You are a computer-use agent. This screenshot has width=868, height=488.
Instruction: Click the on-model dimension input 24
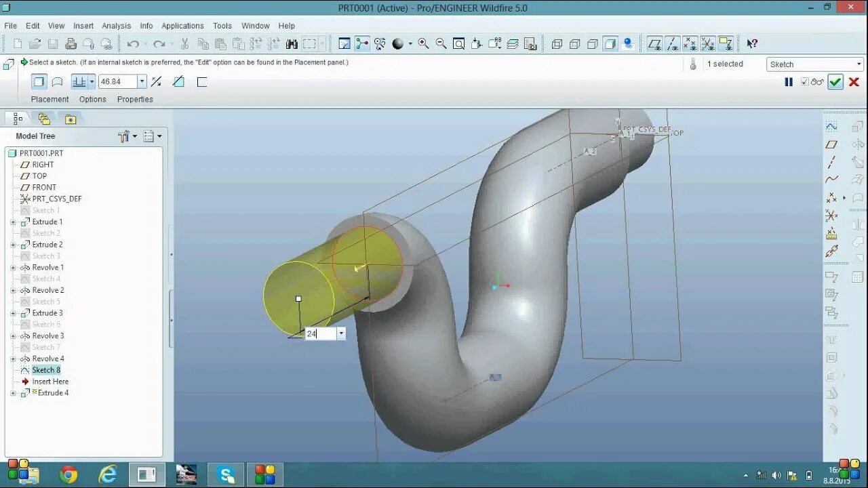pyautogui.click(x=321, y=333)
